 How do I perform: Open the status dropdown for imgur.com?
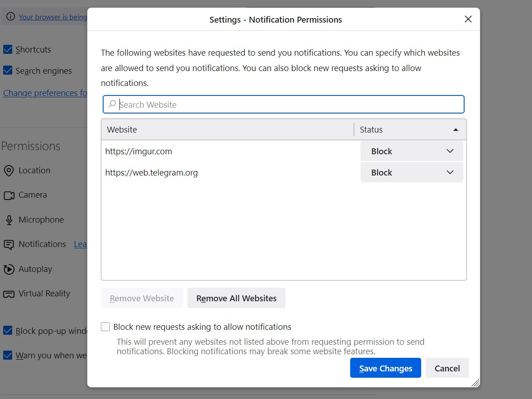pos(411,151)
